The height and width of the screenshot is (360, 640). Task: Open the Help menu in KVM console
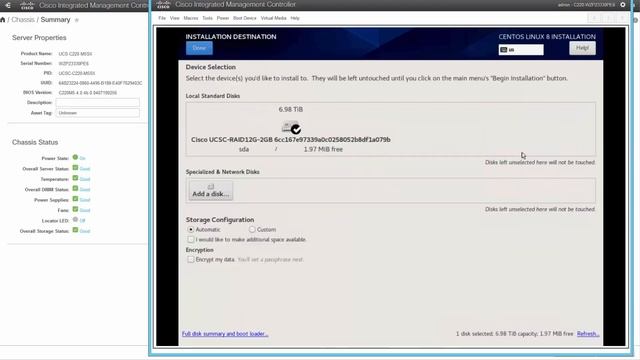[x=295, y=18]
